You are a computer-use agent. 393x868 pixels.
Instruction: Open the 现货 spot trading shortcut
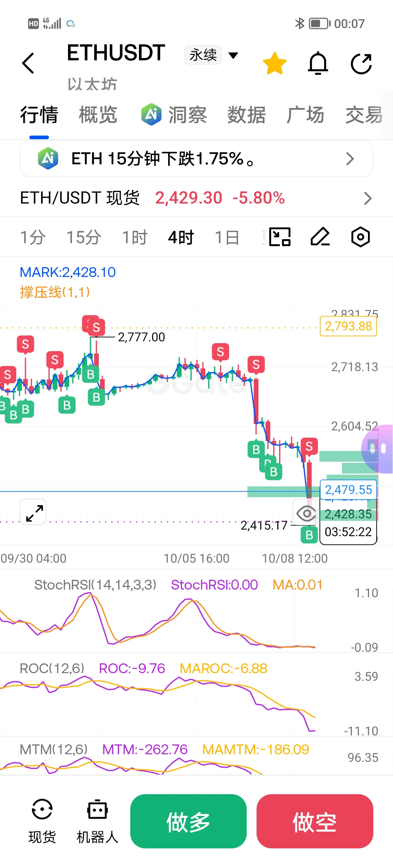click(x=42, y=821)
